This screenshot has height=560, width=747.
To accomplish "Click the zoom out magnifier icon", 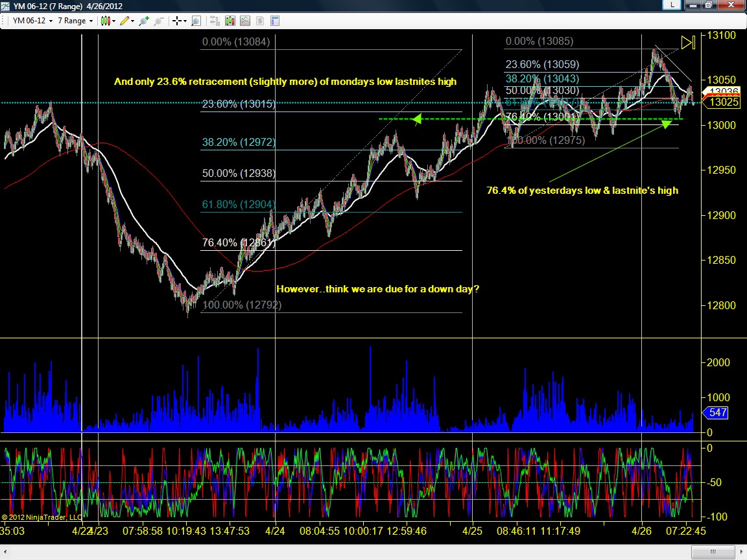I will (159, 21).
